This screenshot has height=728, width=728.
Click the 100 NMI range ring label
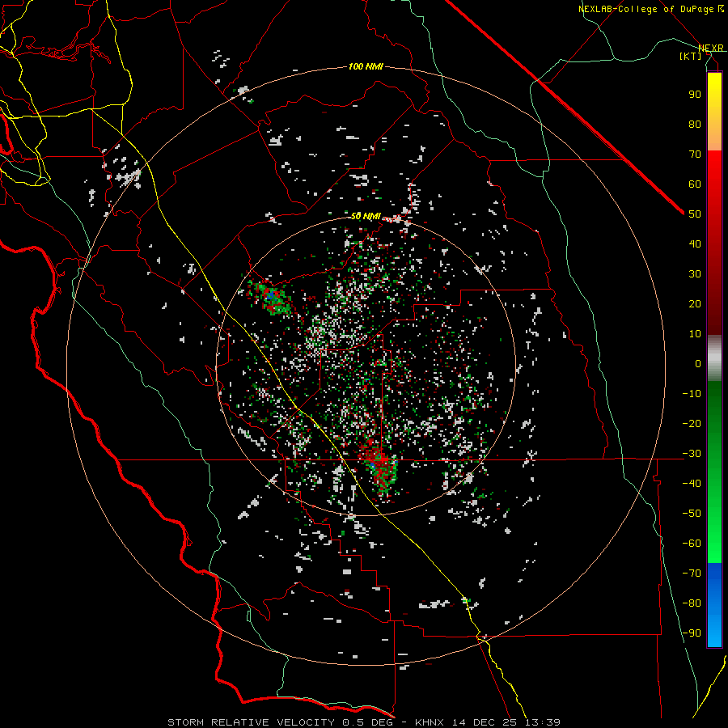366,66
